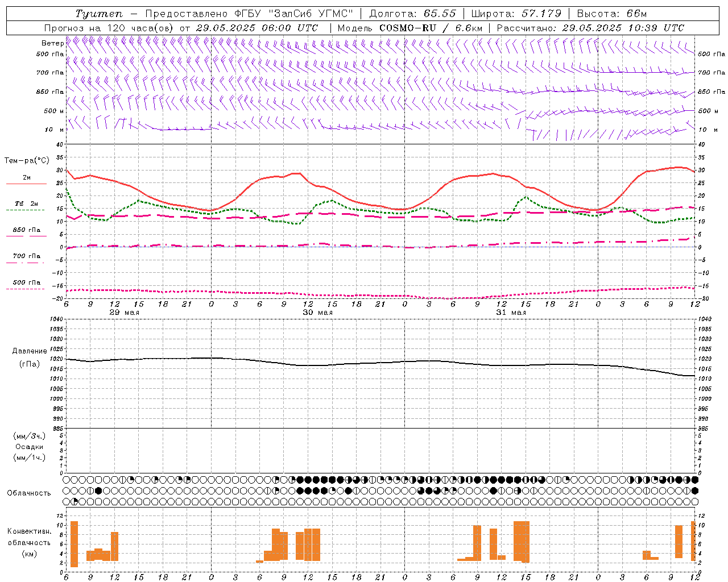The width and height of the screenshot is (728, 582).
Task: Click the "Tyumen" station title
Action: [99, 14]
